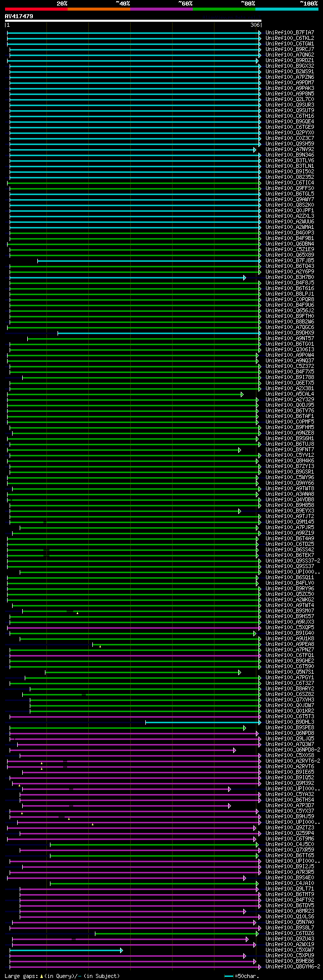Open hit UniRef100_B7FIA7

[290, 33]
